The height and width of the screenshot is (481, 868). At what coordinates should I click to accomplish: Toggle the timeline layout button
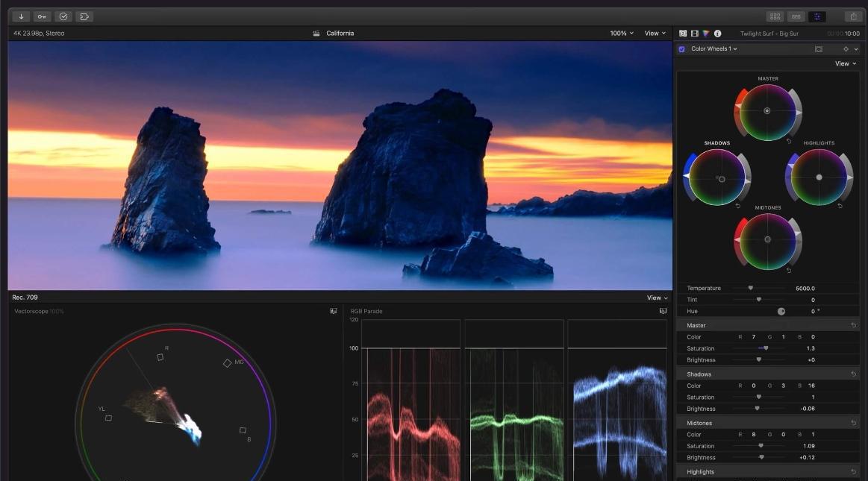(796, 16)
